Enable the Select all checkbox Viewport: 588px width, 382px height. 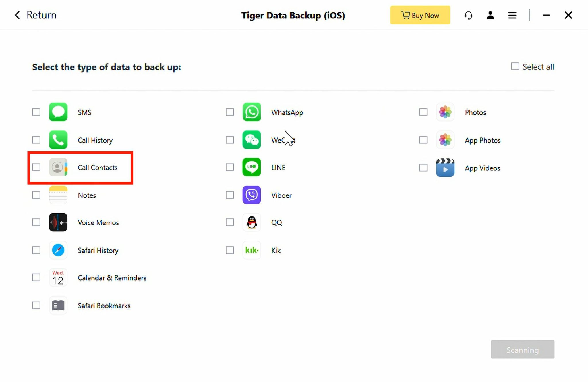coord(515,66)
